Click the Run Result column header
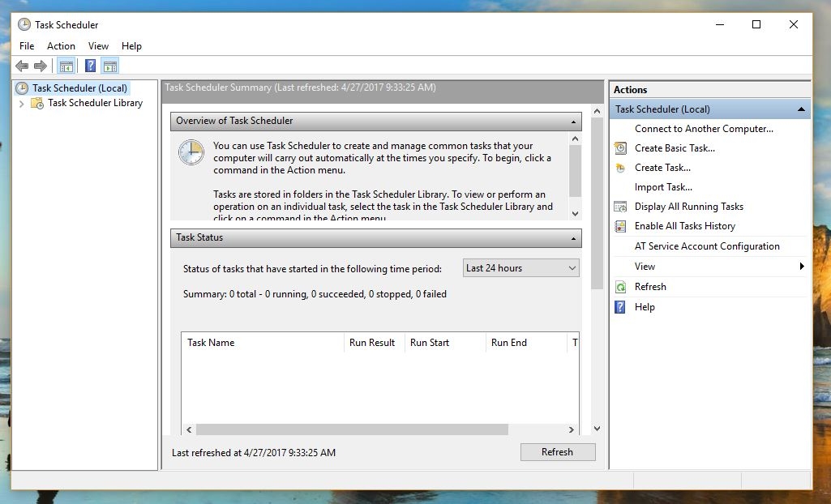 (375, 343)
